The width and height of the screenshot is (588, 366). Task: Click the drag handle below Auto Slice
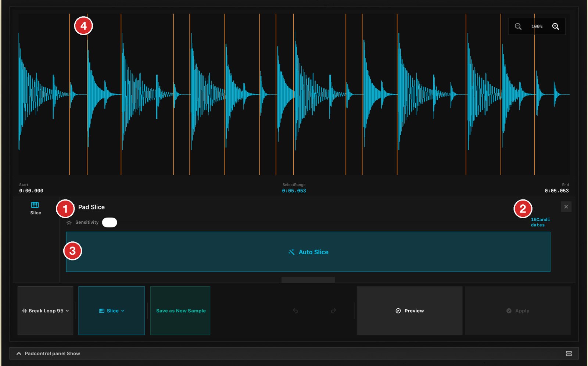308,280
